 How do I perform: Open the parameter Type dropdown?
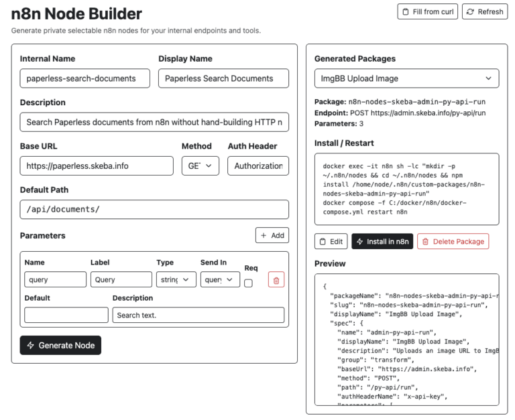click(176, 279)
